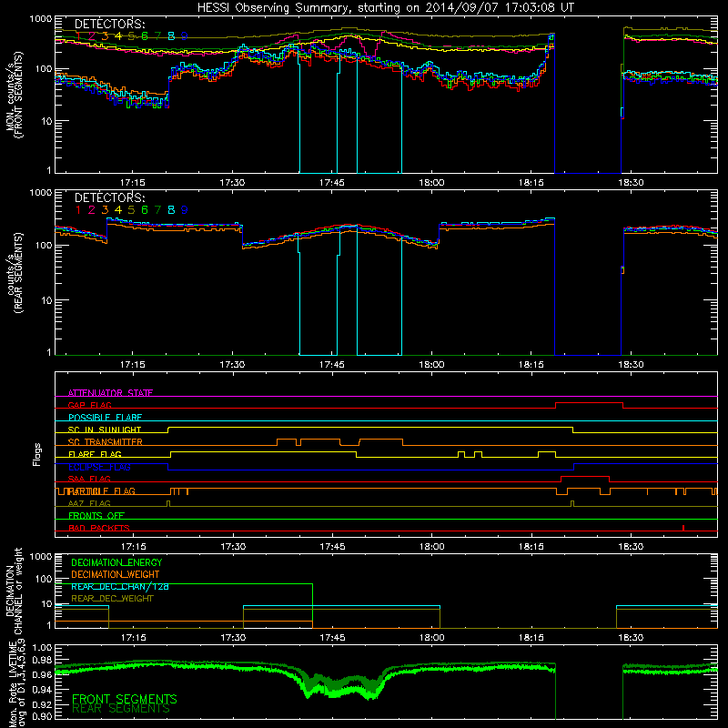Image resolution: width=728 pixels, height=728 pixels.
Task: Select detector '4' legend number in rear panel
Action: (x=118, y=210)
